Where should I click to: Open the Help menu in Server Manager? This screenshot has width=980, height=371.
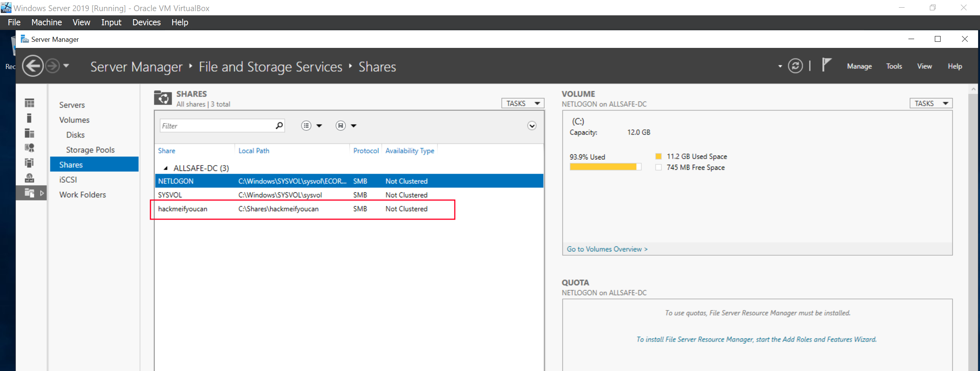955,66
